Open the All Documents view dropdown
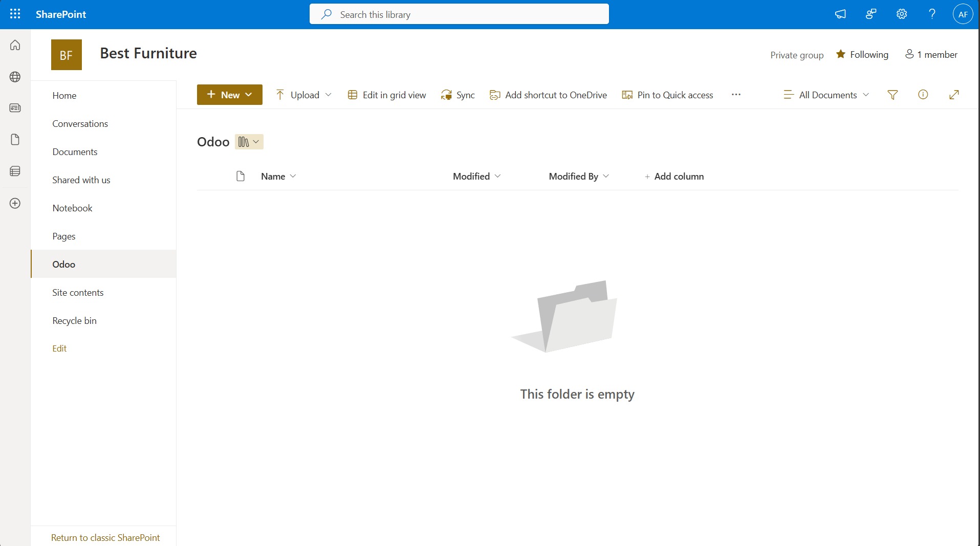 tap(826, 95)
